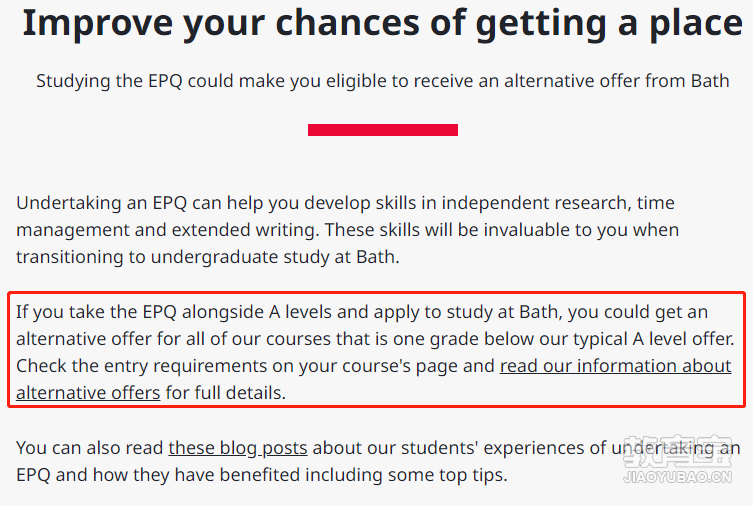
Task: Open the 'these blog posts' link
Action: coord(238,448)
